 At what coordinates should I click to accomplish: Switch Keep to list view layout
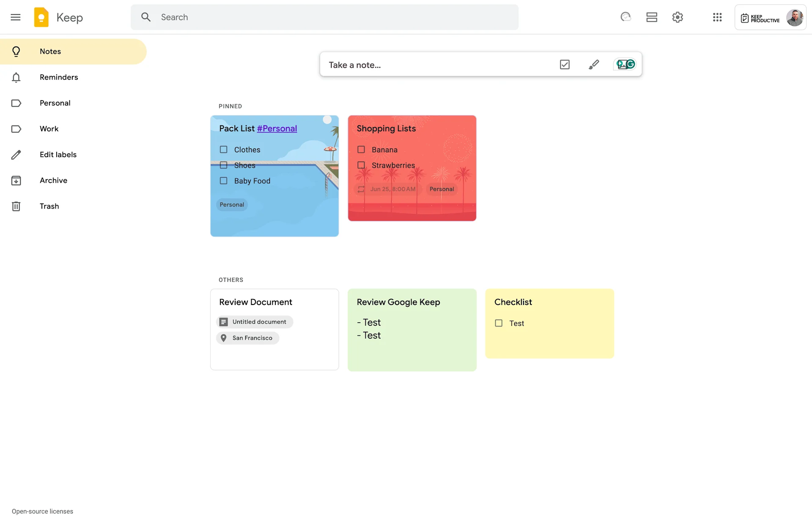652,17
